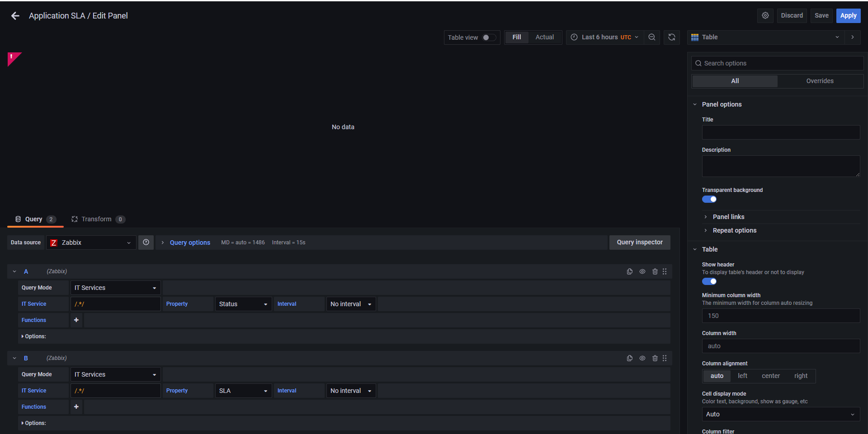Image resolution: width=868 pixels, height=434 pixels.
Task: Open the Last 6 hours time picker
Action: 604,37
